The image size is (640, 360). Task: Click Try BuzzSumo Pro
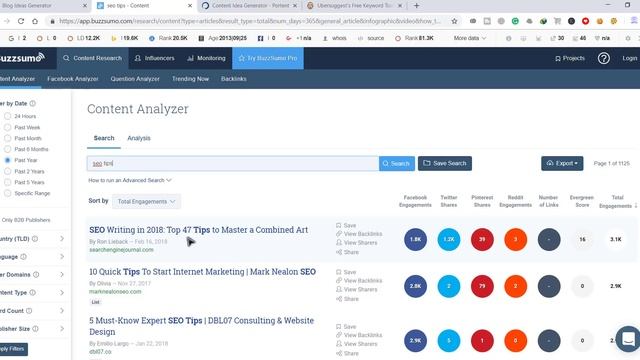[x=268, y=58]
